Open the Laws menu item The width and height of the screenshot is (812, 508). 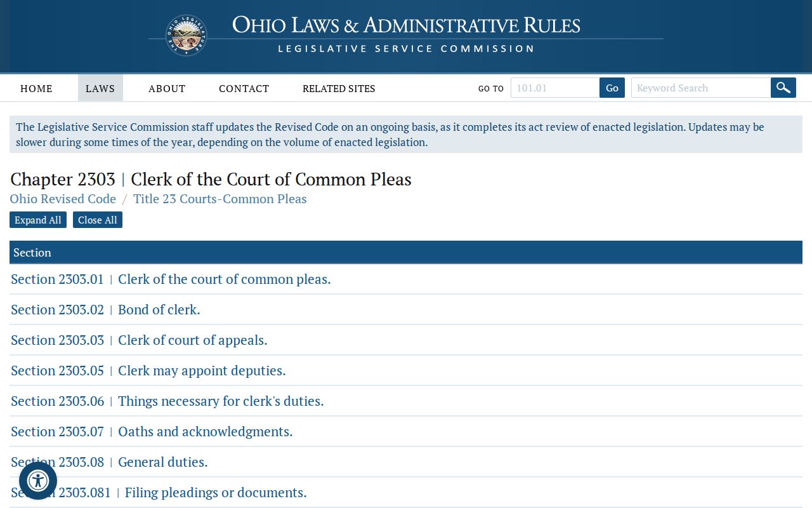click(x=100, y=88)
